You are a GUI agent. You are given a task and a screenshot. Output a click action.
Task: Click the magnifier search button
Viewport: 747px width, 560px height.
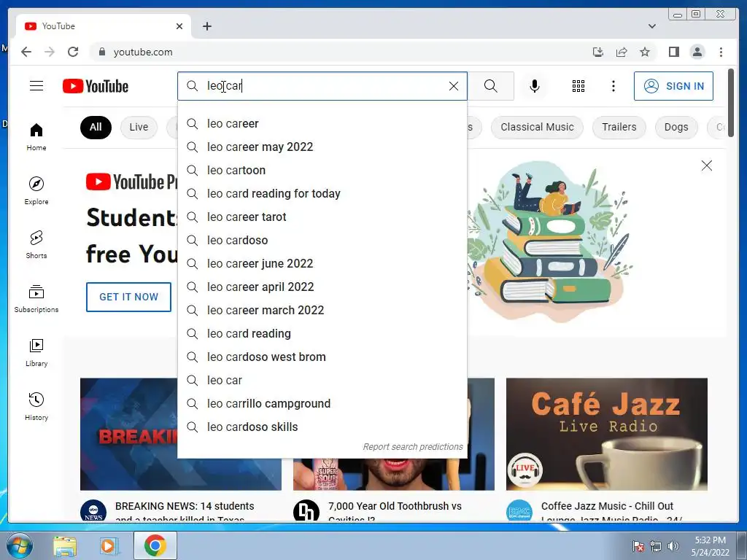click(491, 86)
